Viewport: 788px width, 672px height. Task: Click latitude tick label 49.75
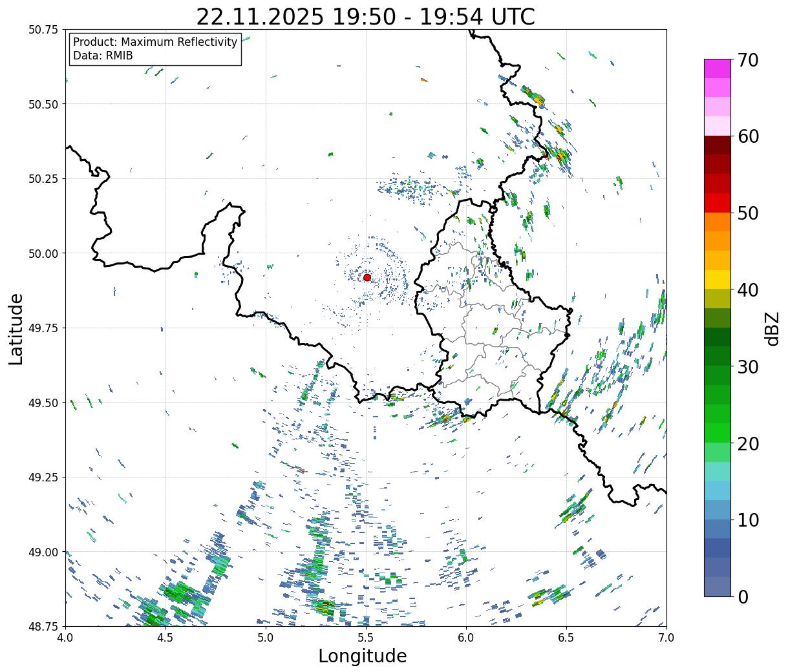pyautogui.click(x=43, y=328)
